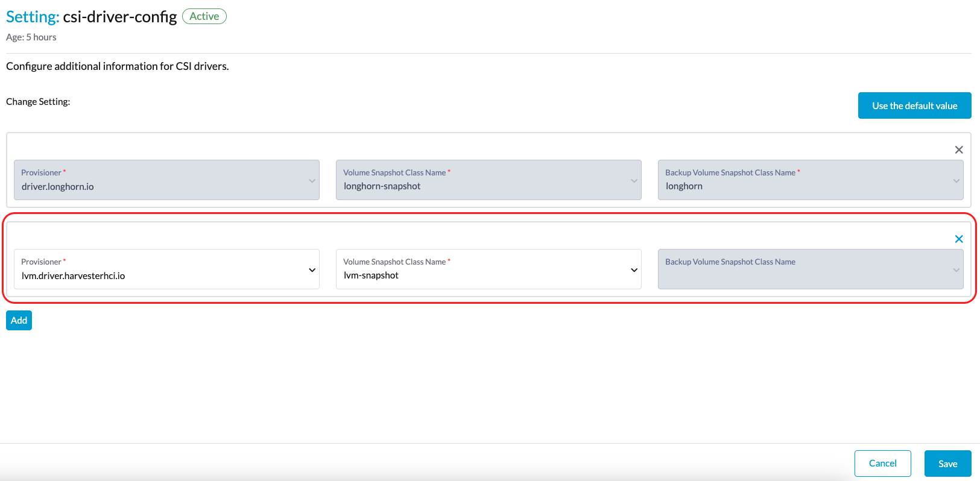The width and height of the screenshot is (980, 481).
Task: Go back via the Setting: breadcrumb link
Action: pyautogui.click(x=33, y=17)
